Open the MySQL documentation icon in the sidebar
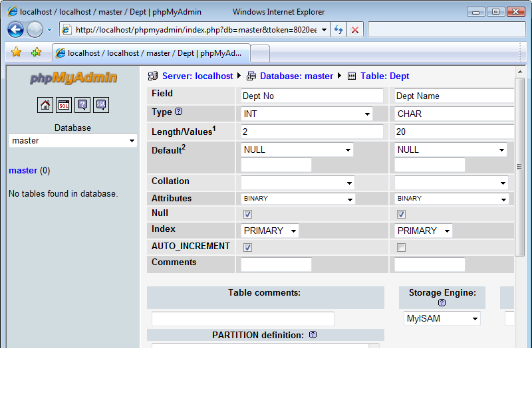532x396 pixels. (101, 105)
